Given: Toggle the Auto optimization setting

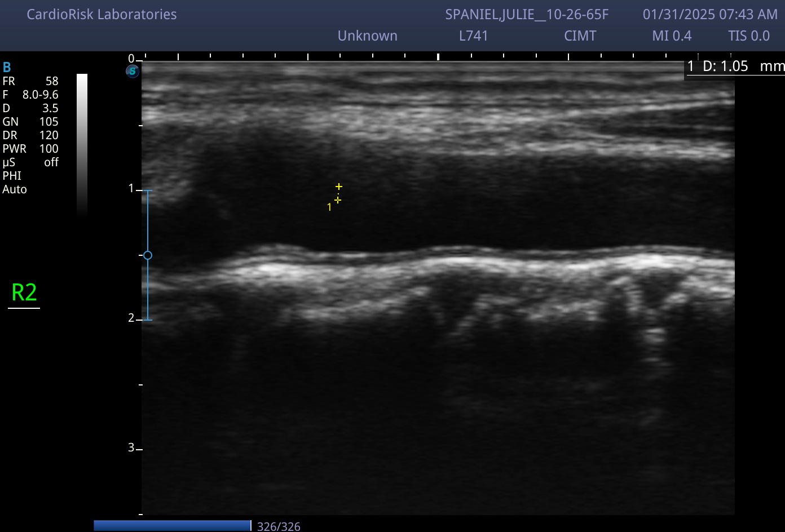Looking at the screenshot, I should 15,189.
